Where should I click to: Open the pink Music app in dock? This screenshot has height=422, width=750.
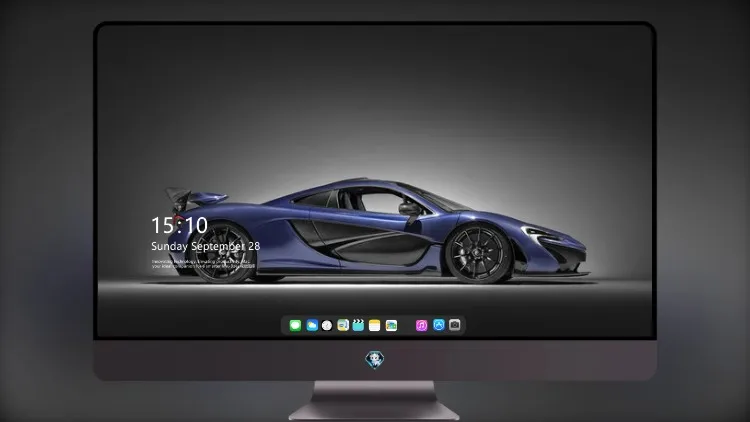(x=421, y=325)
